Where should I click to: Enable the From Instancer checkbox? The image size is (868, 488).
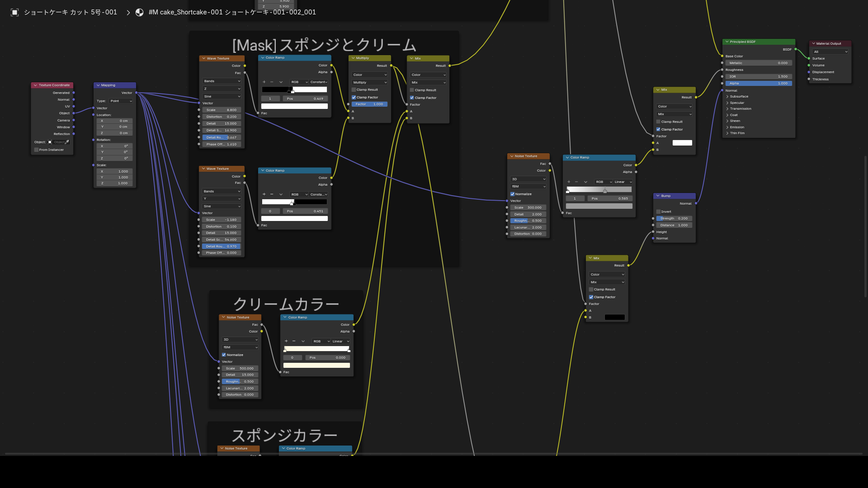click(36, 150)
